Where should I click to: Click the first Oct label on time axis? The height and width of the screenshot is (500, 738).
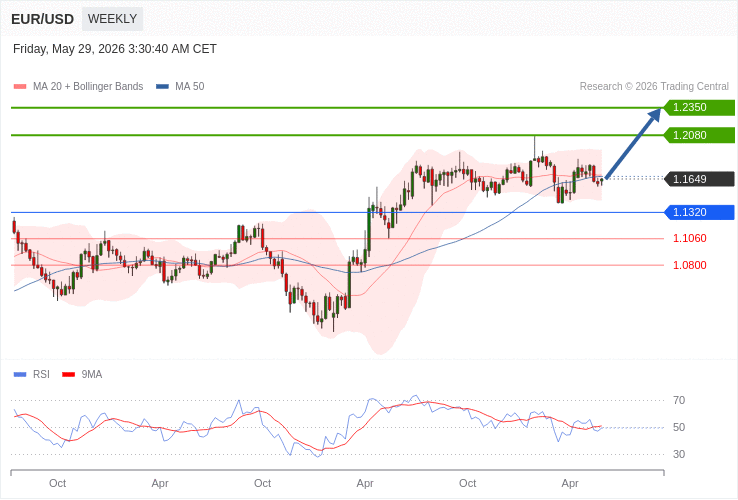click(57, 484)
